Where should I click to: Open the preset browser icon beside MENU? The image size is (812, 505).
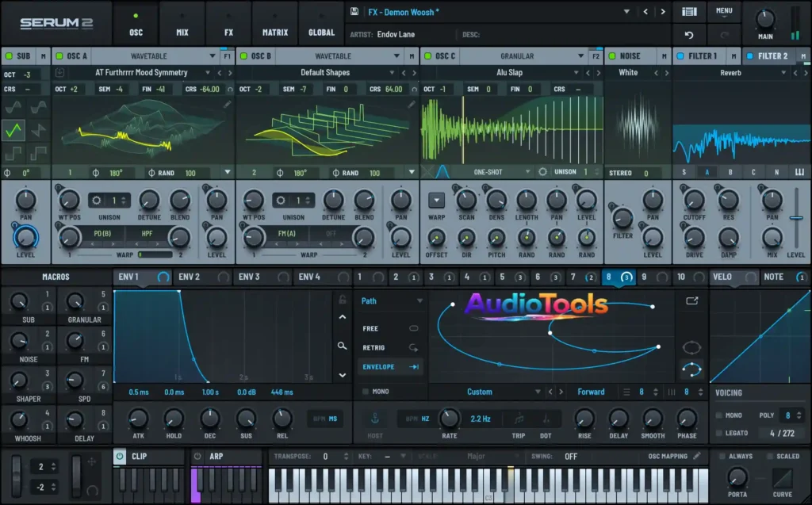point(688,12)
